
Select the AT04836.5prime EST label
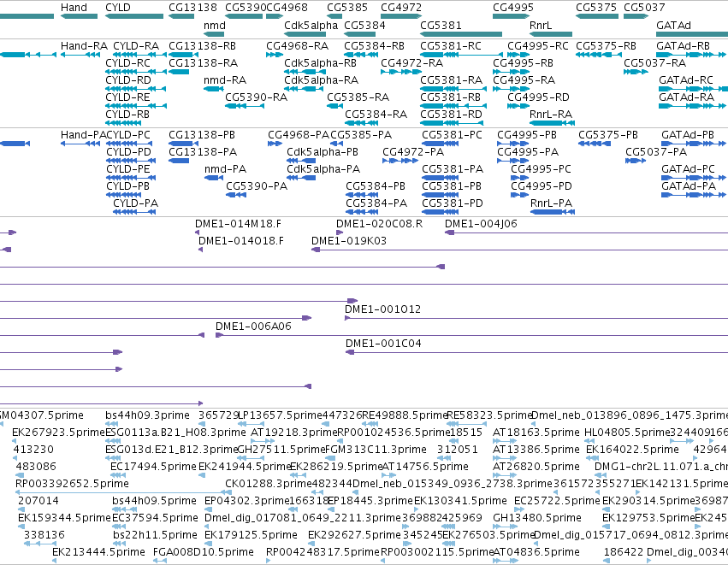[536, 552]
